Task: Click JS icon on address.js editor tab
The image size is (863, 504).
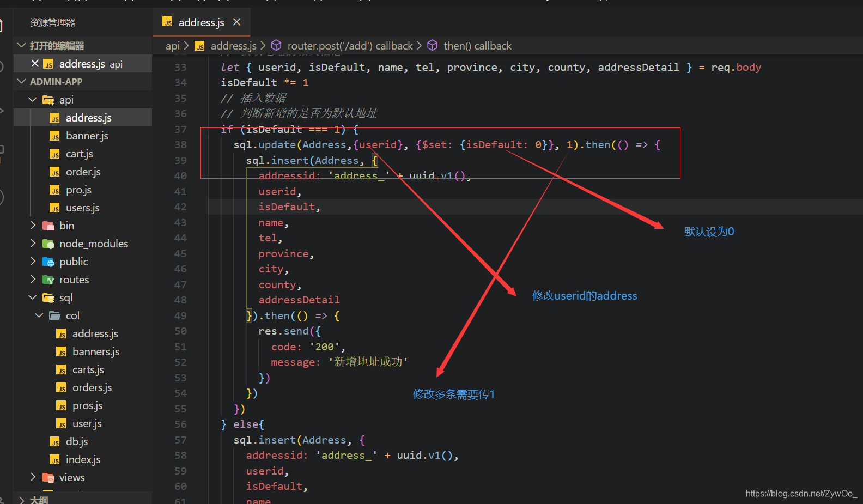Action: (167, 22)
